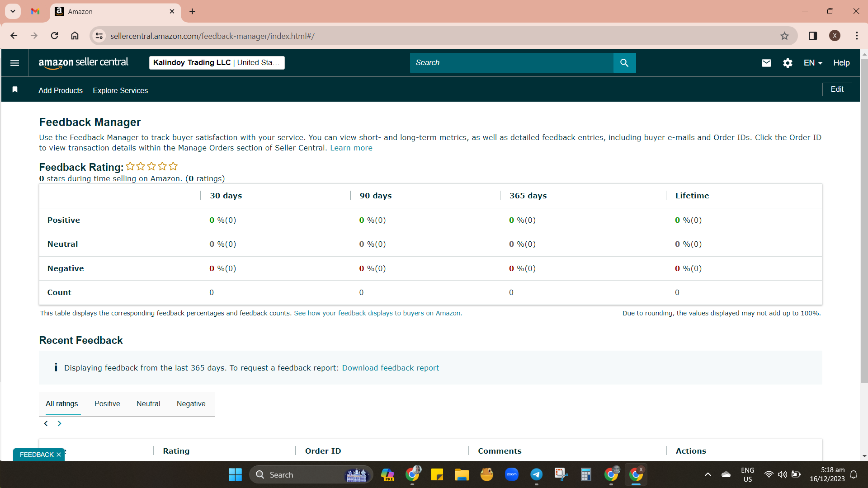Image resolution: width=868 pixels, height=488 pixels.
Task: Bookmark this page with star icon
Action: 784,36
